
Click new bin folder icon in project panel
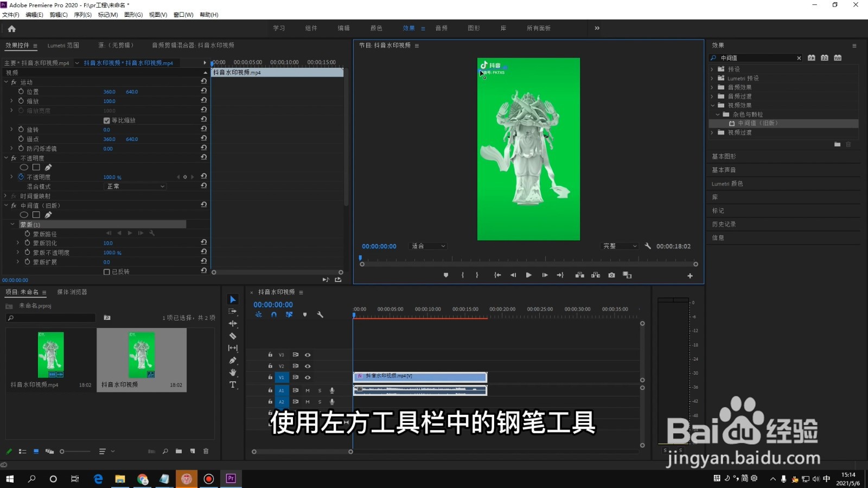pyautogui.click(x=178, y=451)
